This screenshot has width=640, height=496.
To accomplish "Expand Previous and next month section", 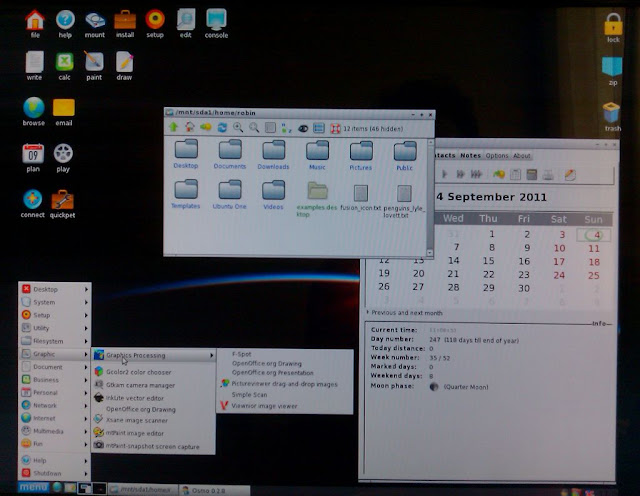I will pyautogui.click(x=404, y=313).
